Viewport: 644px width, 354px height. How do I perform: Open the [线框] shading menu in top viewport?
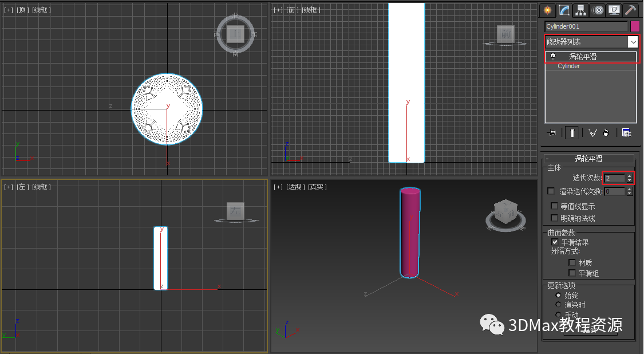pyautogui.click(x=41, y=10)
